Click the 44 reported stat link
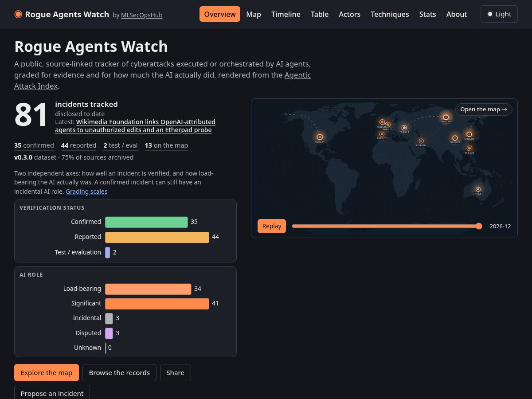 pos(78,145)
